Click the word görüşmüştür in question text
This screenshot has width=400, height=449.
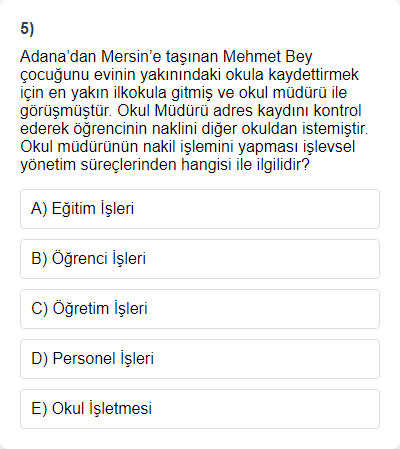(66, 112)
